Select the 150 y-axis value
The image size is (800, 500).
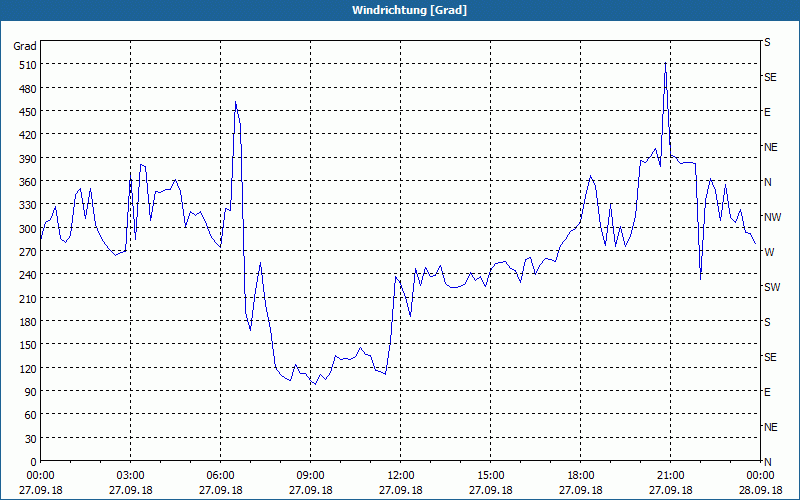[28, 345]
